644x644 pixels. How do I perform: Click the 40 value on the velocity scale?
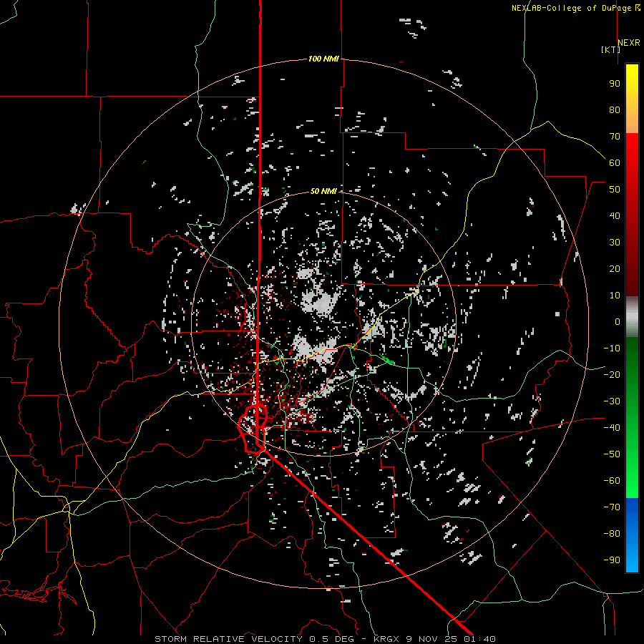615,216
